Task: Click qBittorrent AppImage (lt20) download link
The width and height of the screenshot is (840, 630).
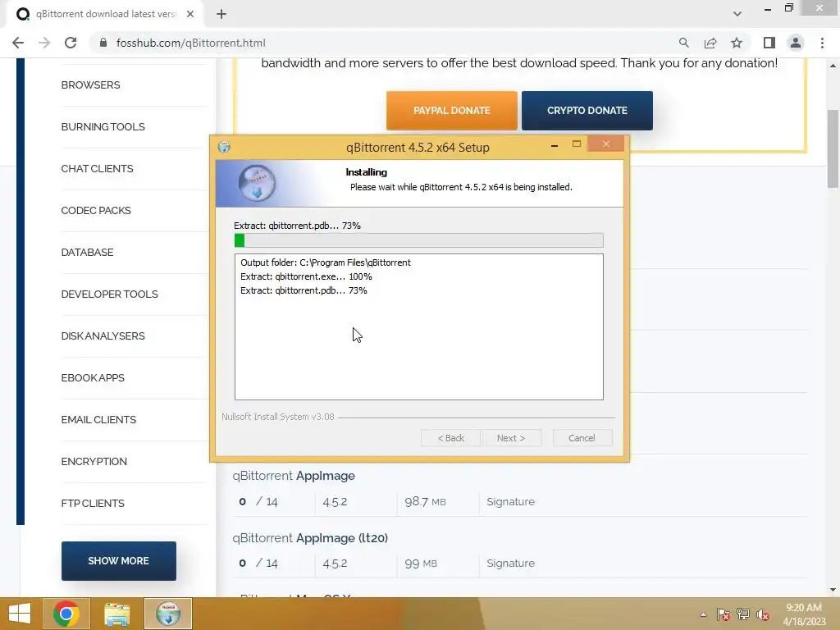Action: (310, 538)
